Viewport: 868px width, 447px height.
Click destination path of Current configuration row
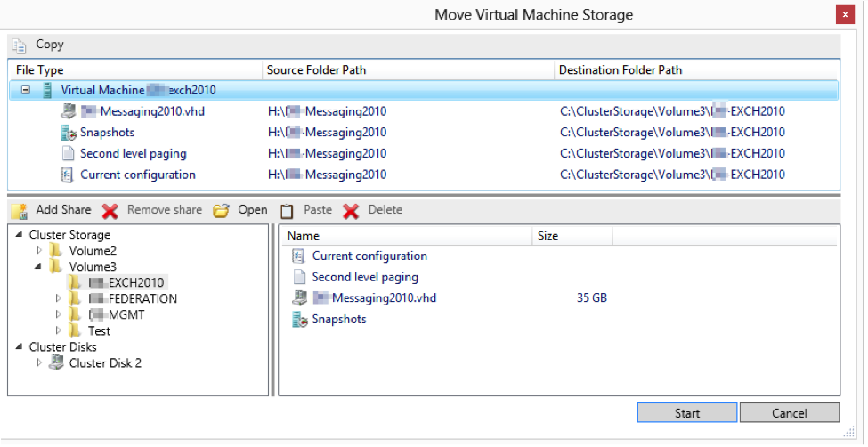click(673, 175)
